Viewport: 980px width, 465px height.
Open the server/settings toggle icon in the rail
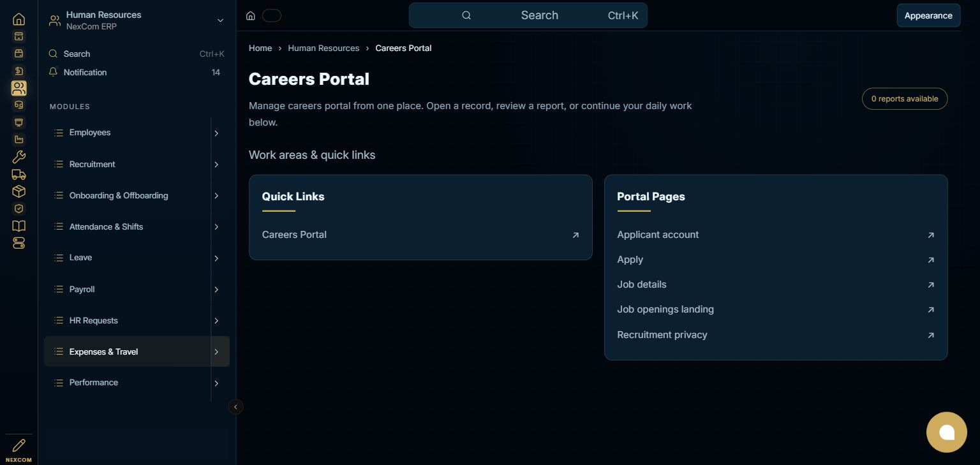tap(19, 243)
